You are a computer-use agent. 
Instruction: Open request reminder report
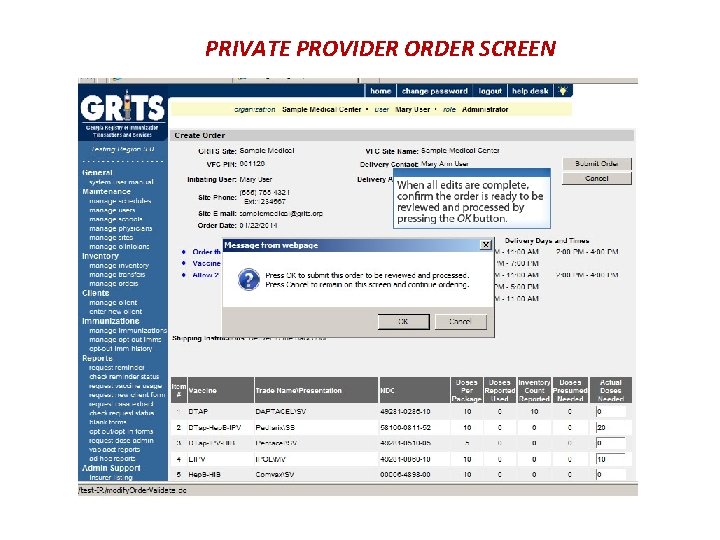[117, 367]
